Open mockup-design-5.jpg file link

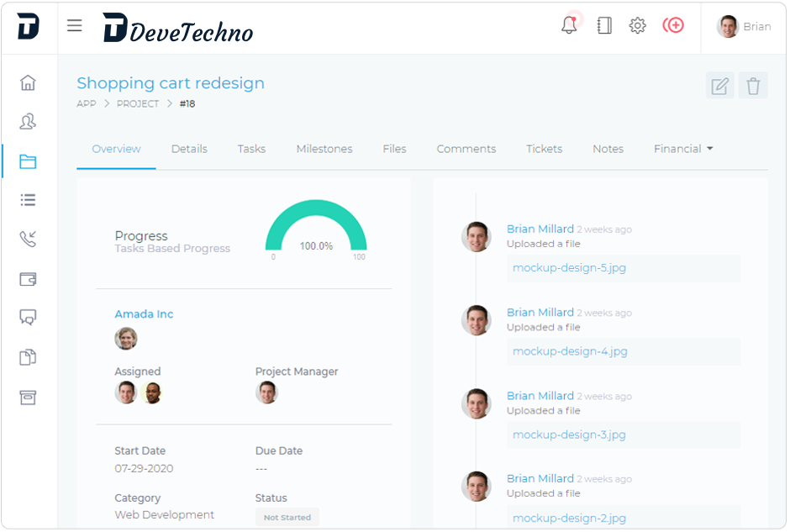point(569,267)
